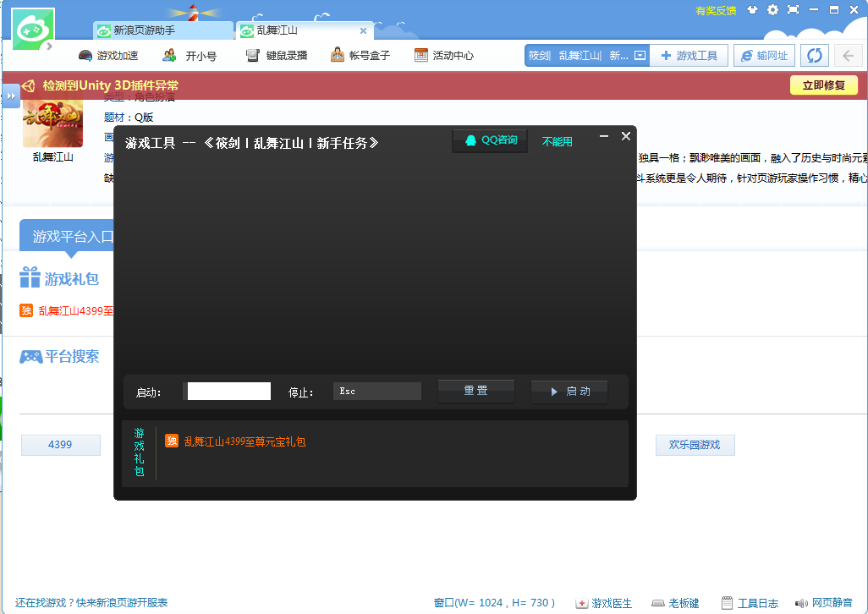The height and width of the screenshot is (614, 868).
Task: Open 还在找游戏 新浪页游开服表 link
Action: coord(91,602)
